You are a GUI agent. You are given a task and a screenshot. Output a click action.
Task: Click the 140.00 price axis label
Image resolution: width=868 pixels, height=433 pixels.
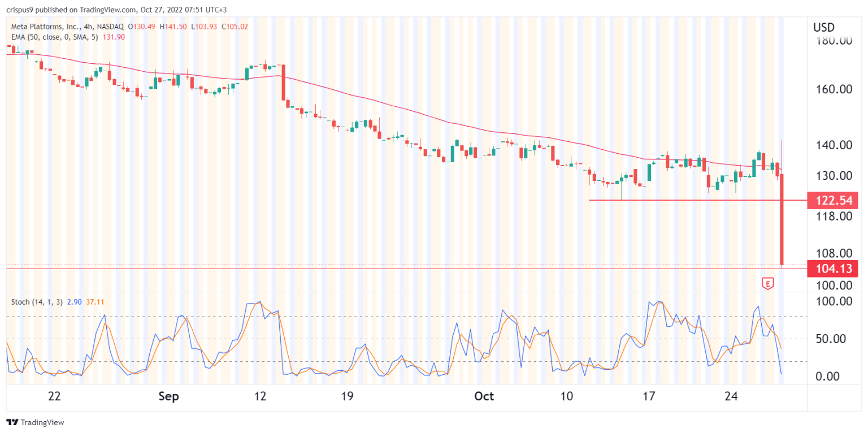(833, 145)
